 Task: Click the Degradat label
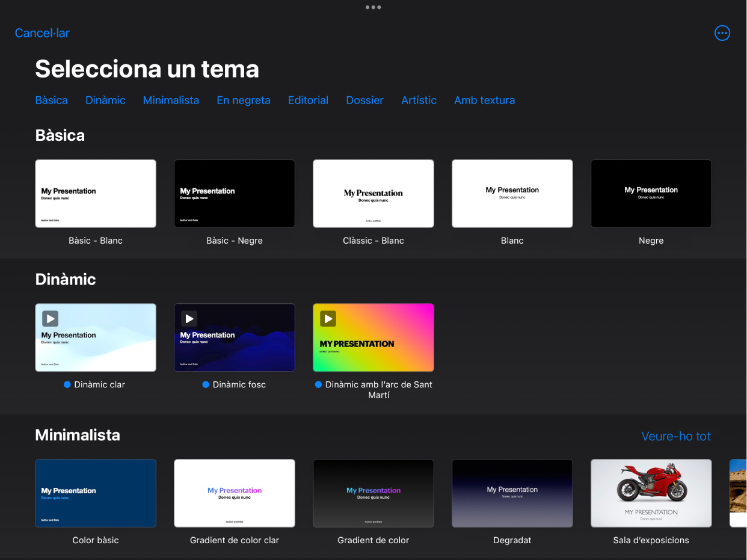[512, 540]
